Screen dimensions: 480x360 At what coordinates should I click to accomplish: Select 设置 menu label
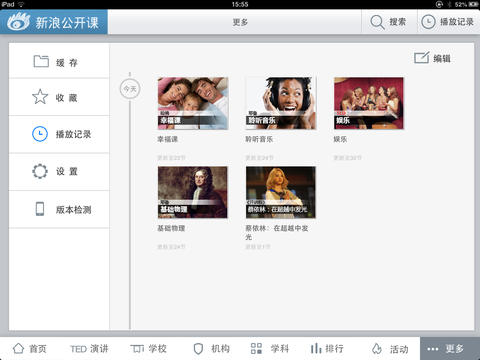tap(67, 171)
